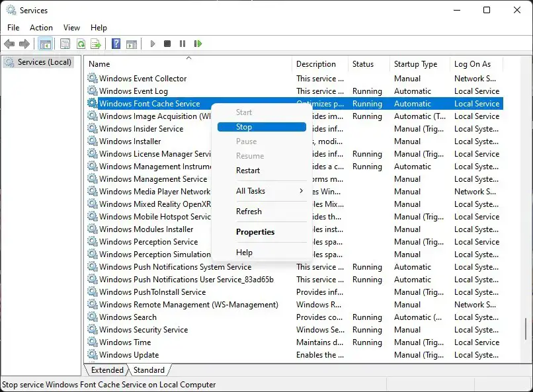Click the Export List toolbar icon
The width and height of the screenshot is (533, 392).
coord(95,44)
